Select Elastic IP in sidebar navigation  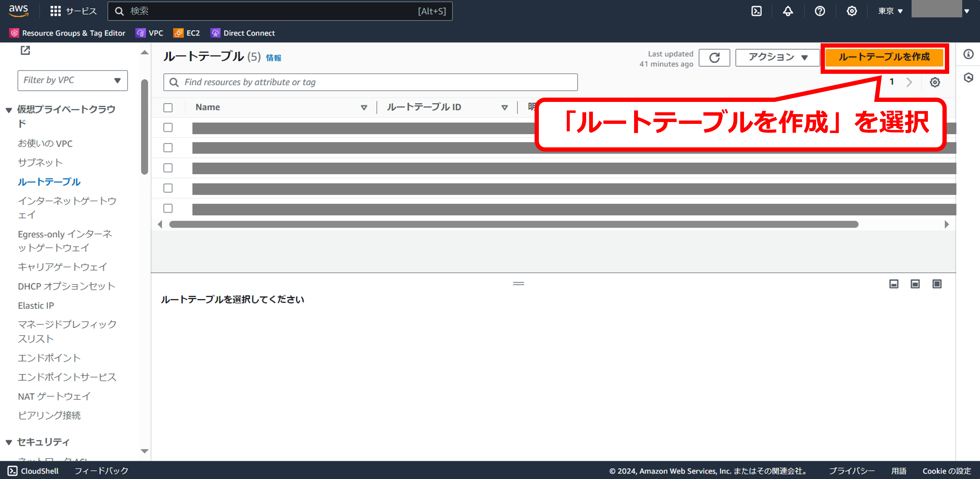coord(36,305)
